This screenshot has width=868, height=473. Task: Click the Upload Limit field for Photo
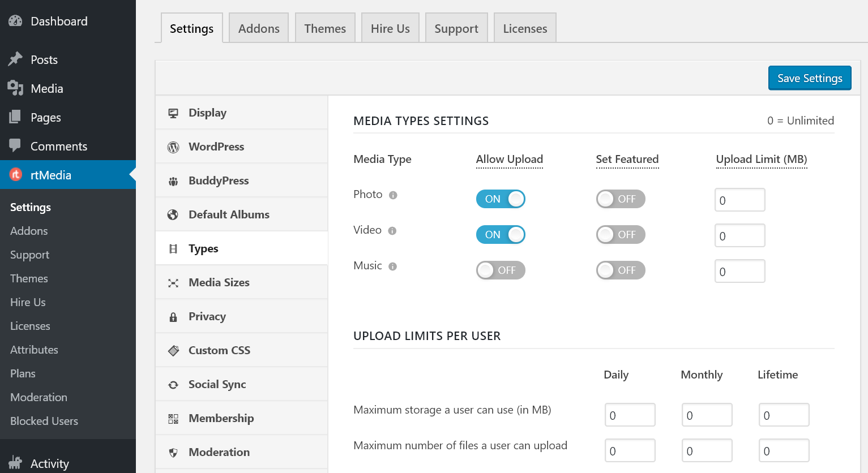point(739,199)
